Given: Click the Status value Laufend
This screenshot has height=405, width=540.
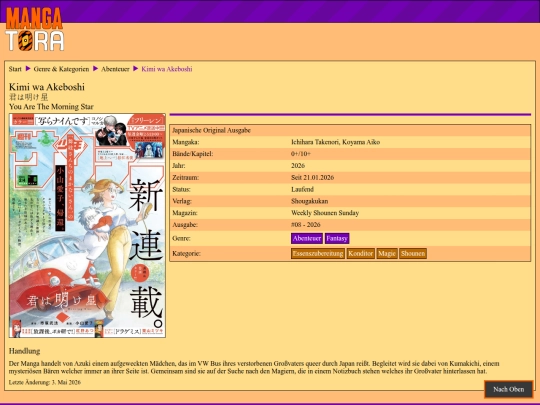Looking at the screenshot, I should [302, 189].
